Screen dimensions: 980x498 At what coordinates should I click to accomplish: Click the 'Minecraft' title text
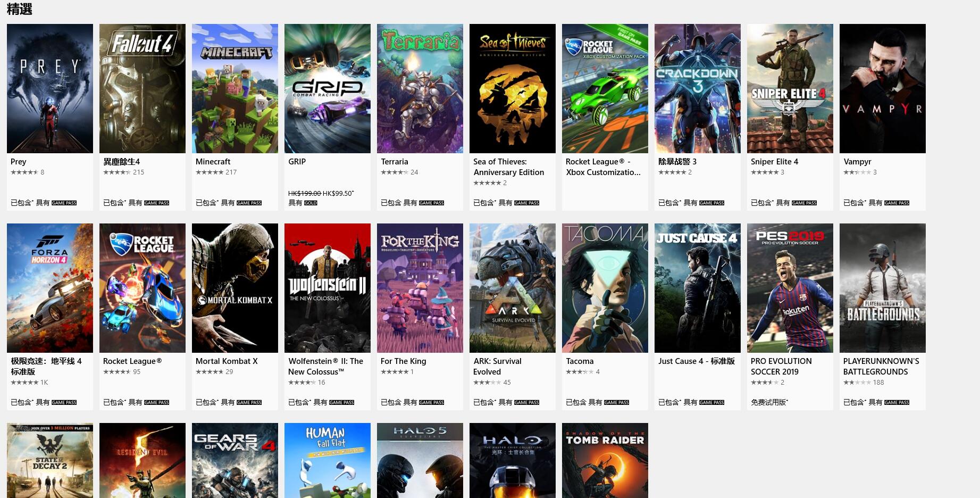213,162
